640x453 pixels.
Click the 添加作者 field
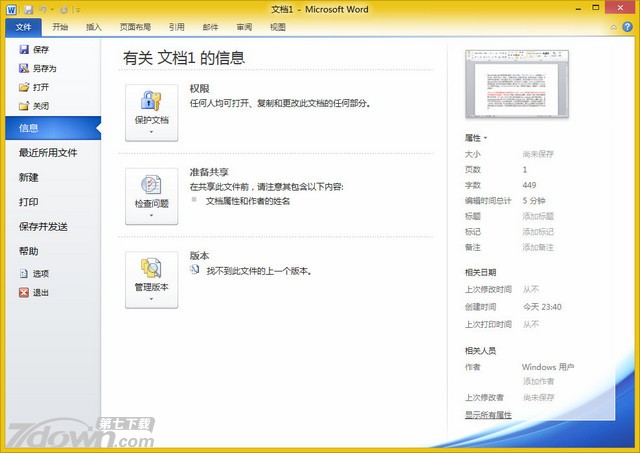(538, 381)
